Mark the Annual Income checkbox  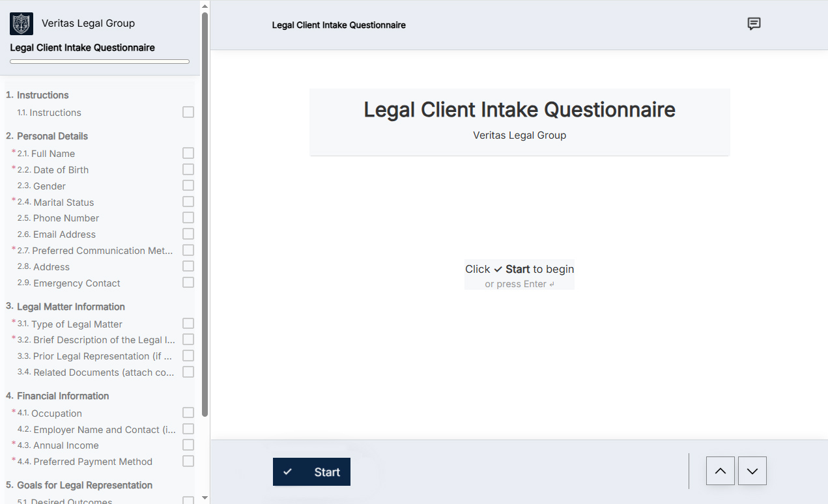click(188, 445)
